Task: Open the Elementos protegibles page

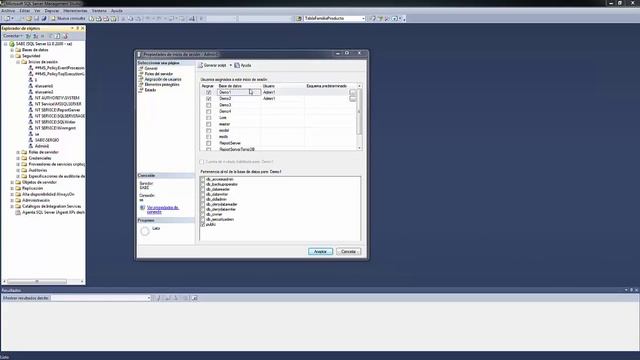Action: point(162,84)
